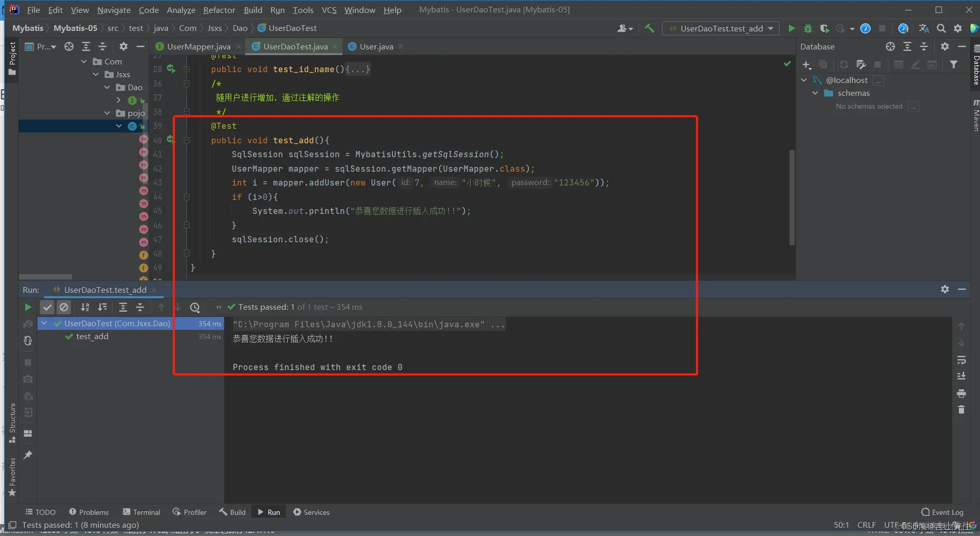Click the schemas ellipsis selector button

[913, 106]
